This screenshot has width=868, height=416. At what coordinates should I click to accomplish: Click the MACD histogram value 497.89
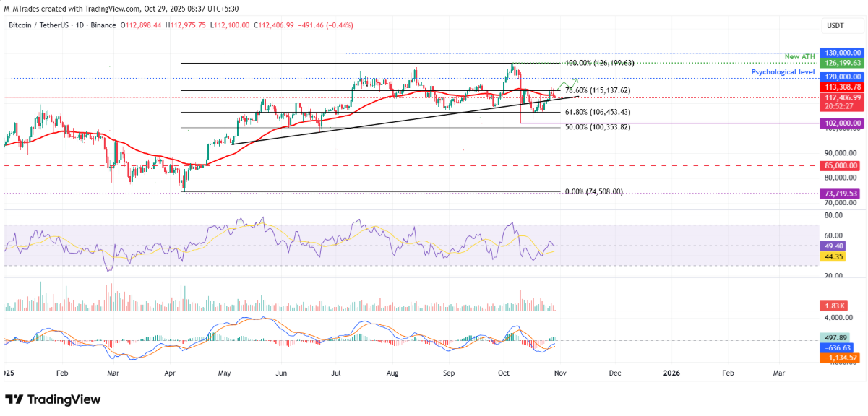coord(836,336)
